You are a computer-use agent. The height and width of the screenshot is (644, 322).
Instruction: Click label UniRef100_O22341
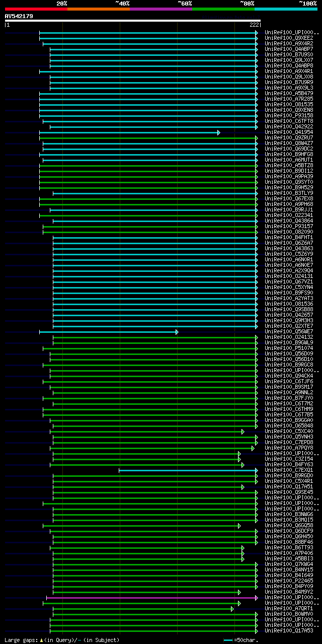tap(289, 216)
